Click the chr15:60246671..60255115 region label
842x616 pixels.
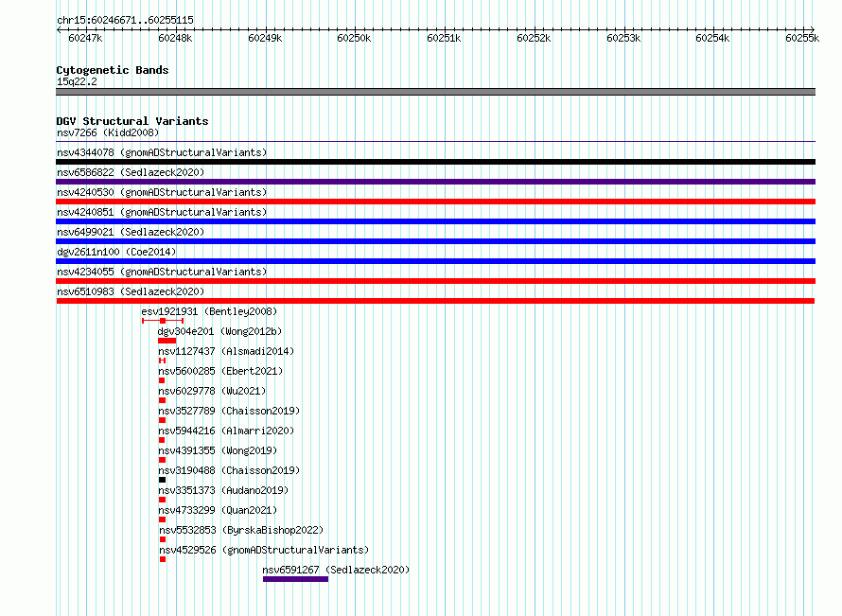click(125, 20)
